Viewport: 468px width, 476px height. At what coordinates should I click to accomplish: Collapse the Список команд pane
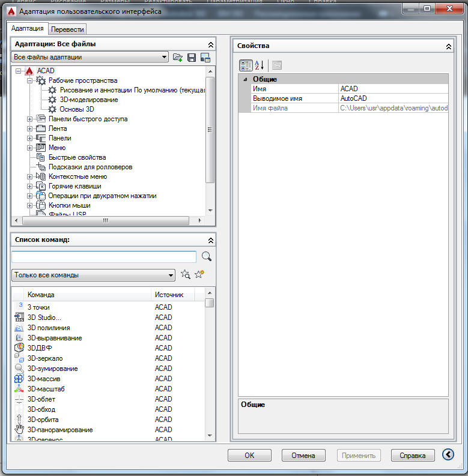pos(210,241)
